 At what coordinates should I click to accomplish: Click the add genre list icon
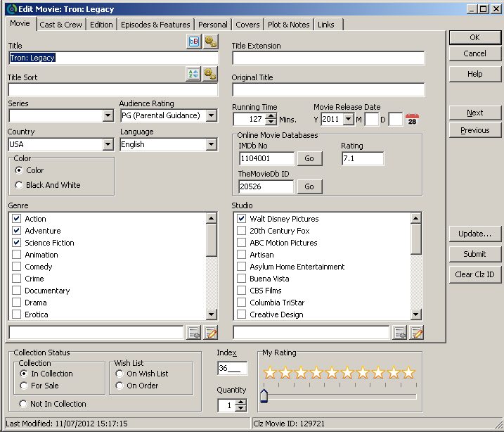point(194,333)
